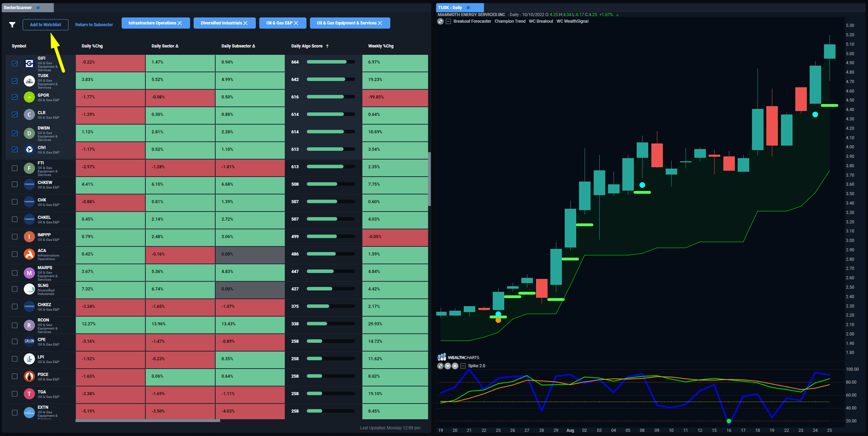Click the CPE Callon logo
868x436 pixels.
tap(29, 341)
